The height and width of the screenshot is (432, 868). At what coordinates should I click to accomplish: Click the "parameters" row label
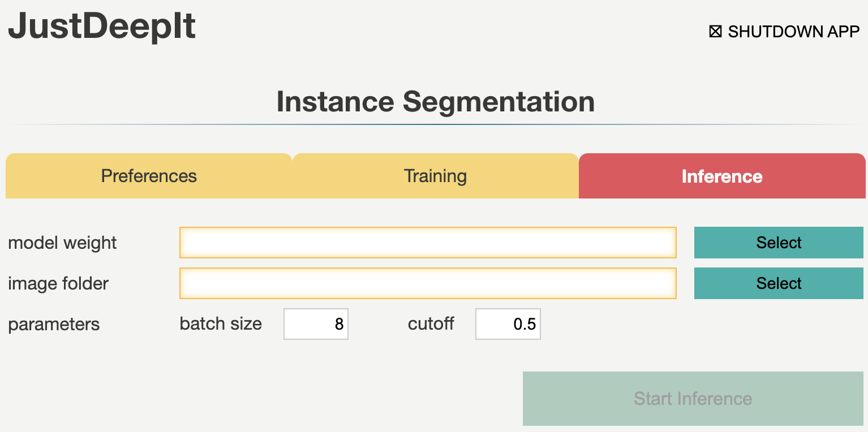coord(54,325)
